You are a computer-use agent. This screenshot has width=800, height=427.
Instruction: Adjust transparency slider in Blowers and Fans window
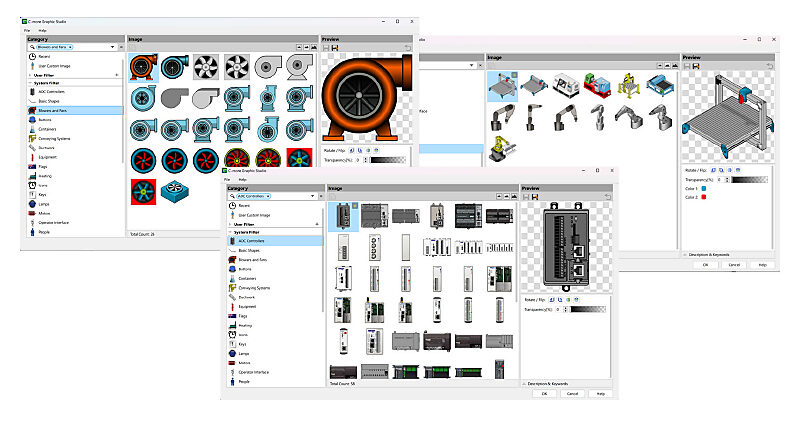tap(388, 160)
